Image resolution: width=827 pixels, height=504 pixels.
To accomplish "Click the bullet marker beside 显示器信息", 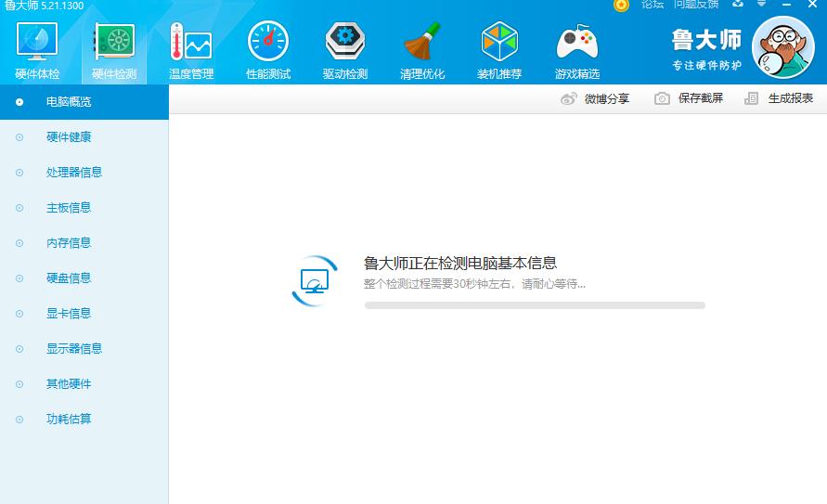I will coord(19,349).
